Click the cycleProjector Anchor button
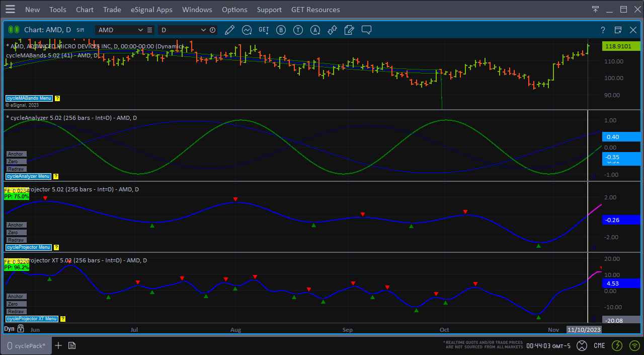The width and height of the screenshot is (644, 355). pyautogui.click(x=16, y=225)
